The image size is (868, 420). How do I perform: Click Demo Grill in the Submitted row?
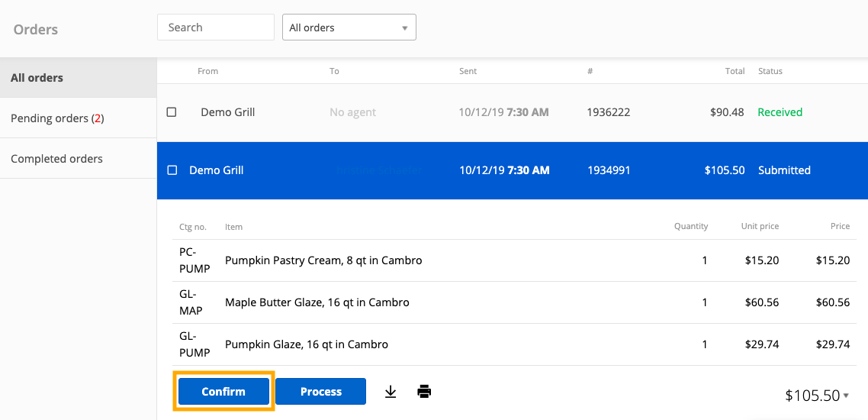tap(217, 170)
